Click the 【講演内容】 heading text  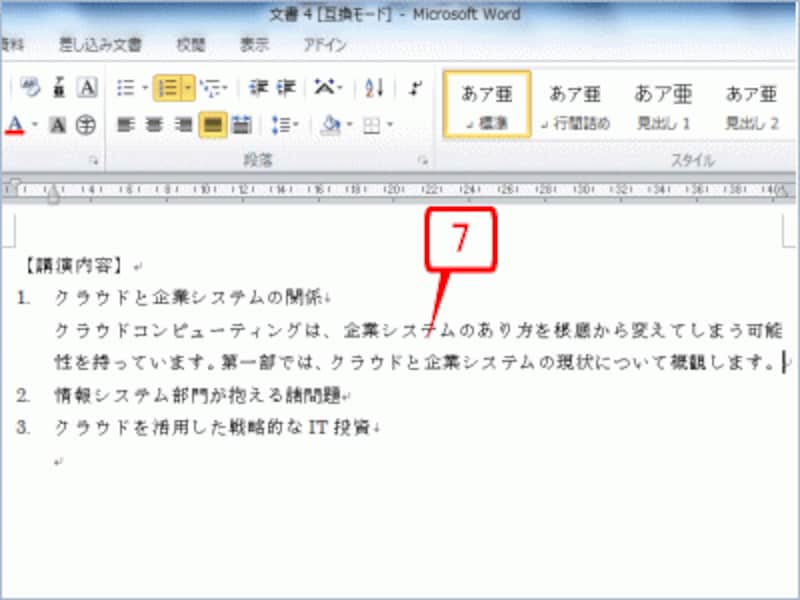click(73, 265)
